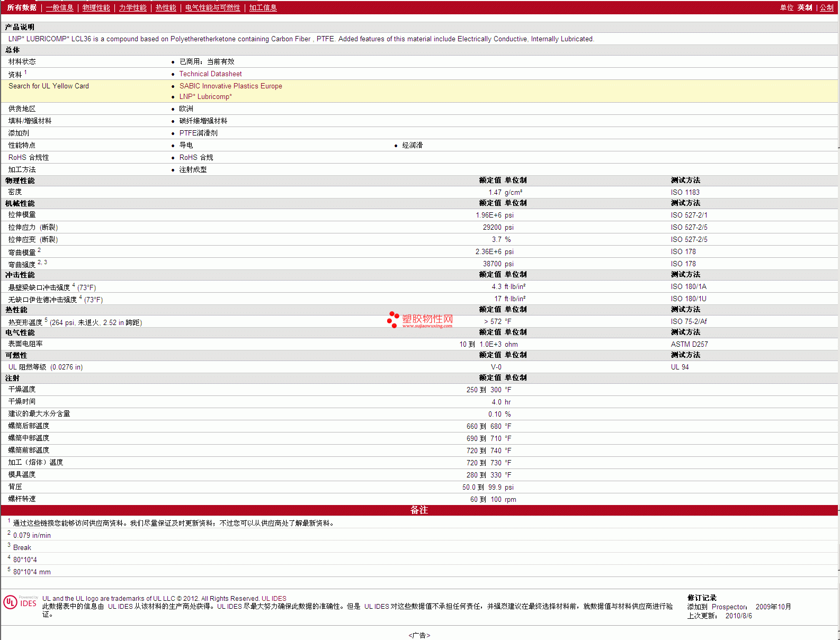This screenshot has width=840, height=640.
Task: Click the UL IDES logo
Action: tap(20, 602)
